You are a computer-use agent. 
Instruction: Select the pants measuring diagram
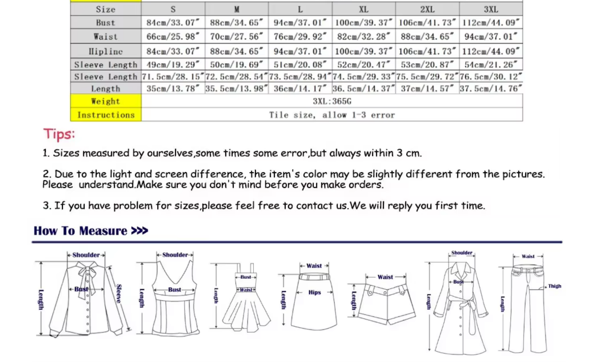(x=530, y=303)
